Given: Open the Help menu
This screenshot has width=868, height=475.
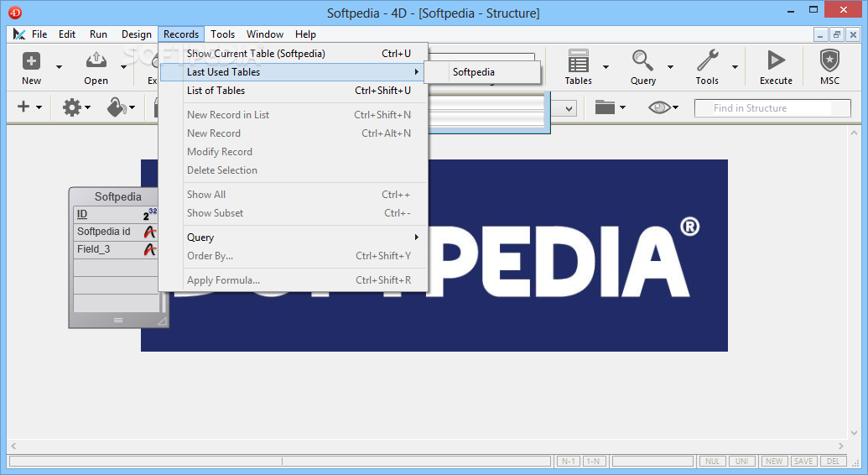Looking at the screenshot, I should point(305,34).
